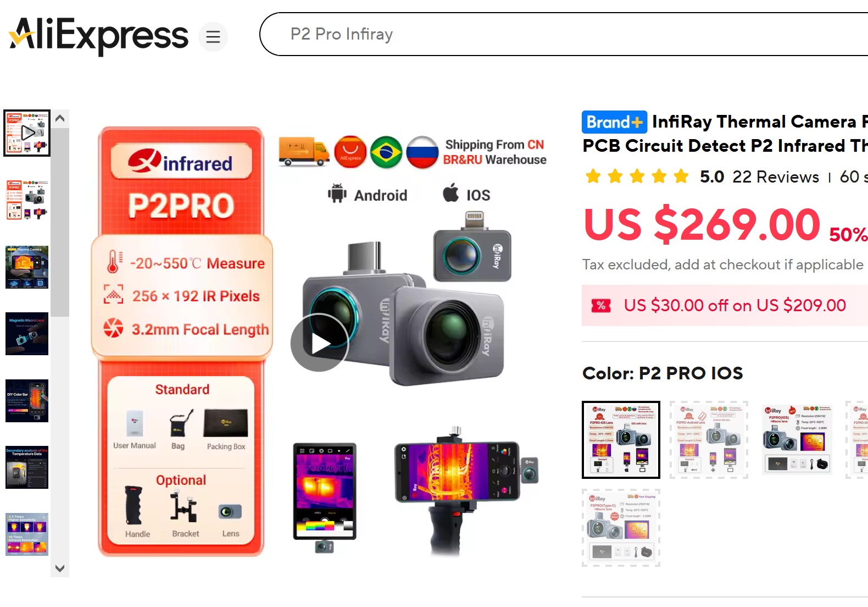Select the Magnetic Macro Lens thumbnail
Image resolution: width=868 pixels, height=607 pixels.
coord(27,334)
